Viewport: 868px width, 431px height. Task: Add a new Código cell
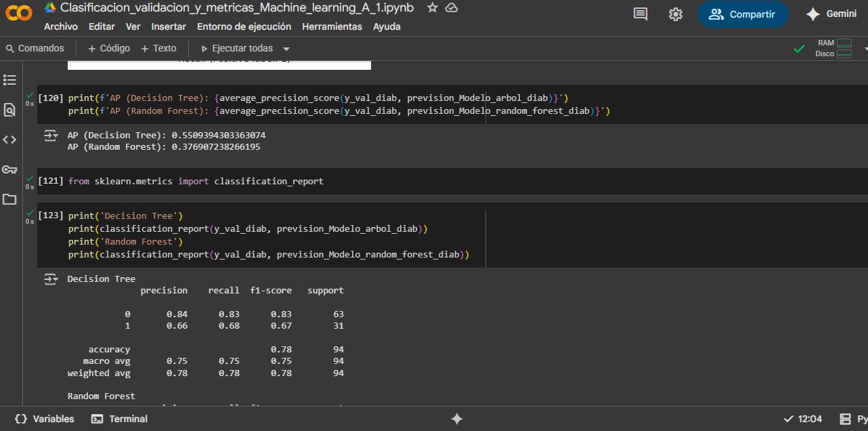109,48
